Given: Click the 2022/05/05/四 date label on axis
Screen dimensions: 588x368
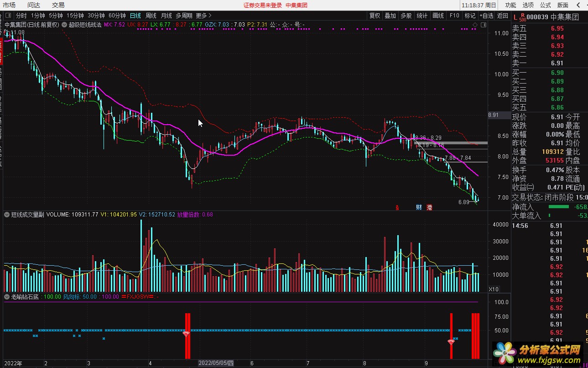Looking at the screenshot, I should tap(215, 363).
